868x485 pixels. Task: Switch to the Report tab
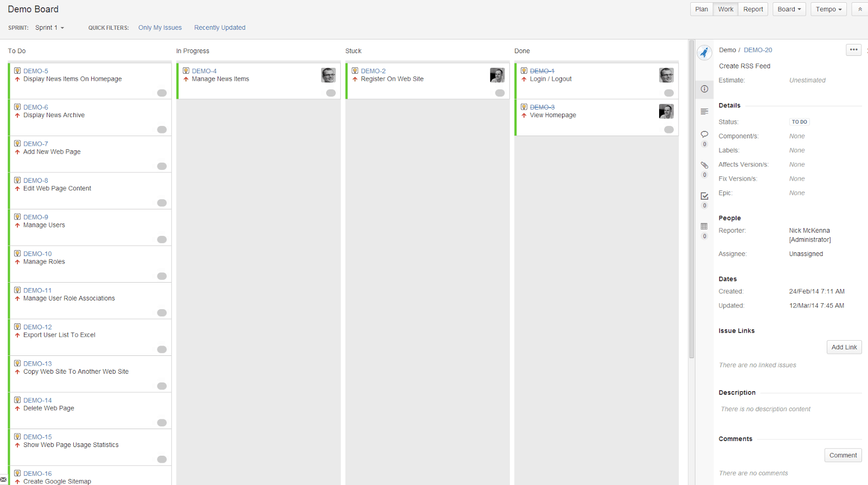pyautogui.click(x=753, y=9)
